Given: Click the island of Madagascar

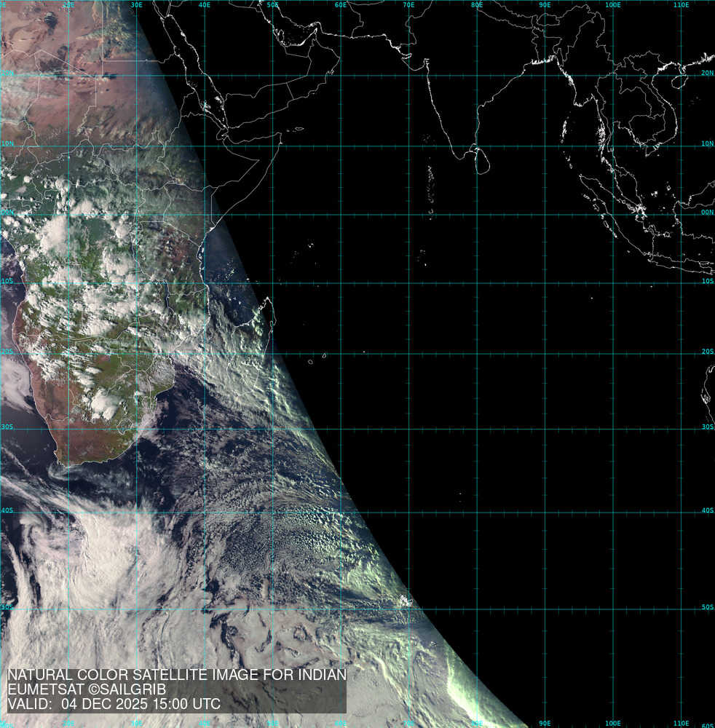Looking at the screenshot, I should [x=262, y=342].
